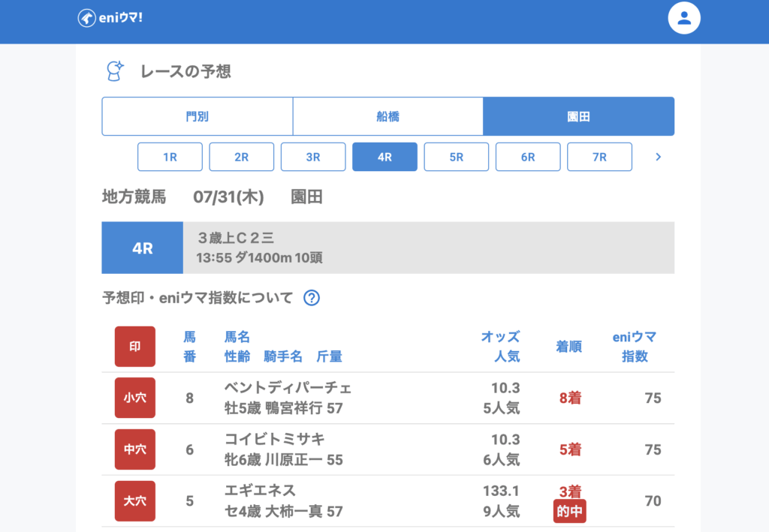The width and height of the screenshot is (769, 532).
Task: Choose the 5R race button
Action: pyautogui.click(x=457, y=157)
